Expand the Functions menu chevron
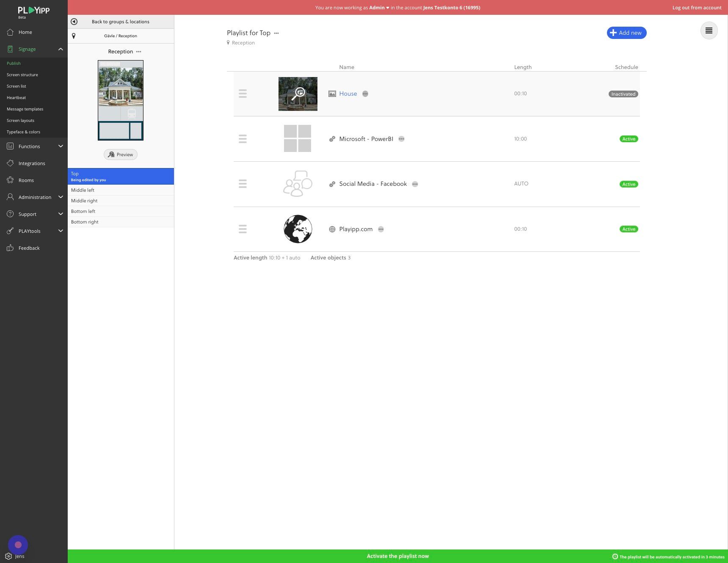The width and height of the screenshot is (728, 563). pos(61,146)
